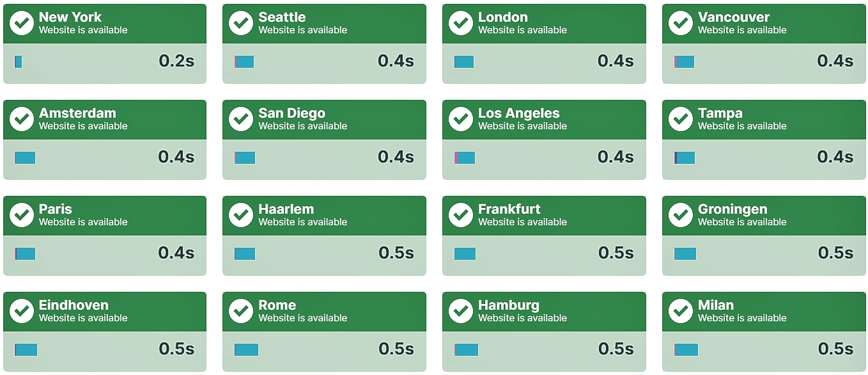This screenshot has height=375, width=868.
Task: Select the Groningen response time bar
Action: coord(685,253)
